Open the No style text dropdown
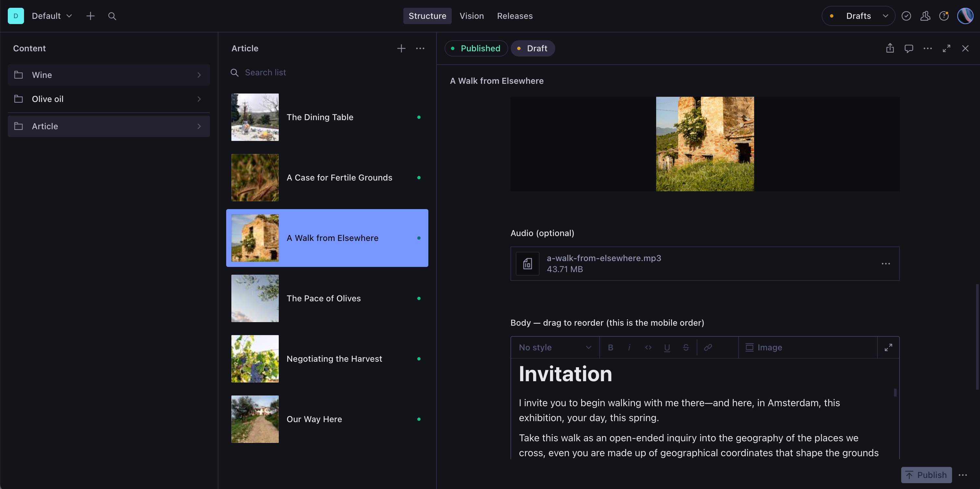980x489 pixels. tap(555, 347)
